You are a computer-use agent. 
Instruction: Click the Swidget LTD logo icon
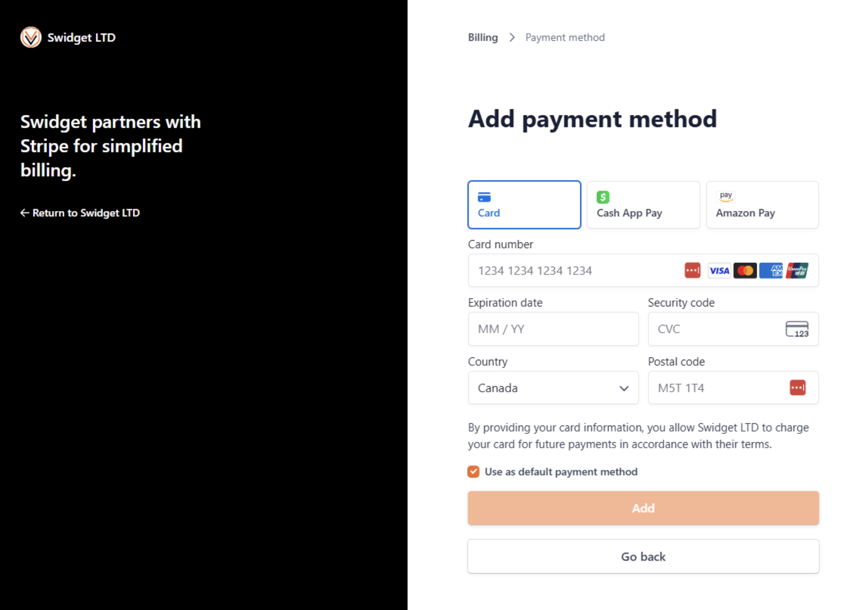point(31,38)
